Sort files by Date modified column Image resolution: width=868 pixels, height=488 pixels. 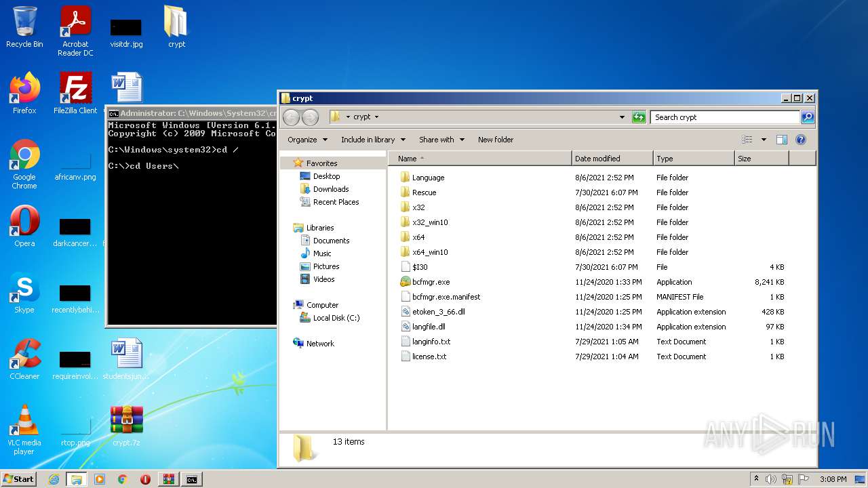(x=613, y=159)
